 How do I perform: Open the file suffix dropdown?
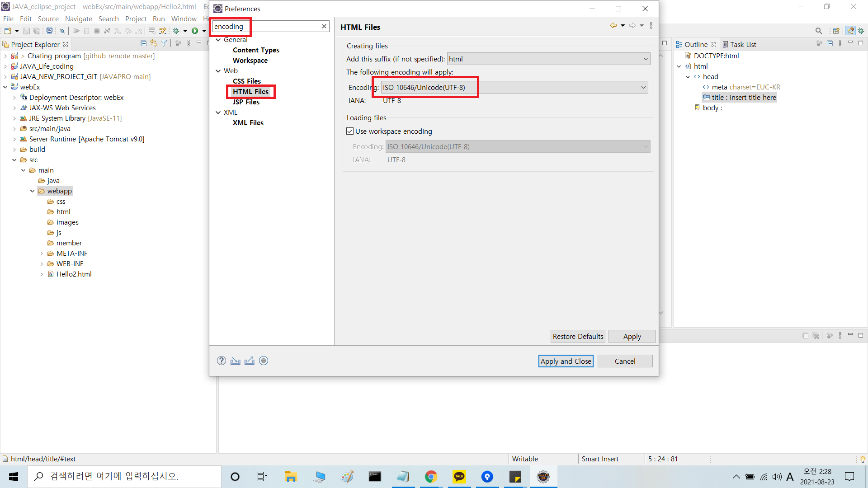click(x=646, y=59)
